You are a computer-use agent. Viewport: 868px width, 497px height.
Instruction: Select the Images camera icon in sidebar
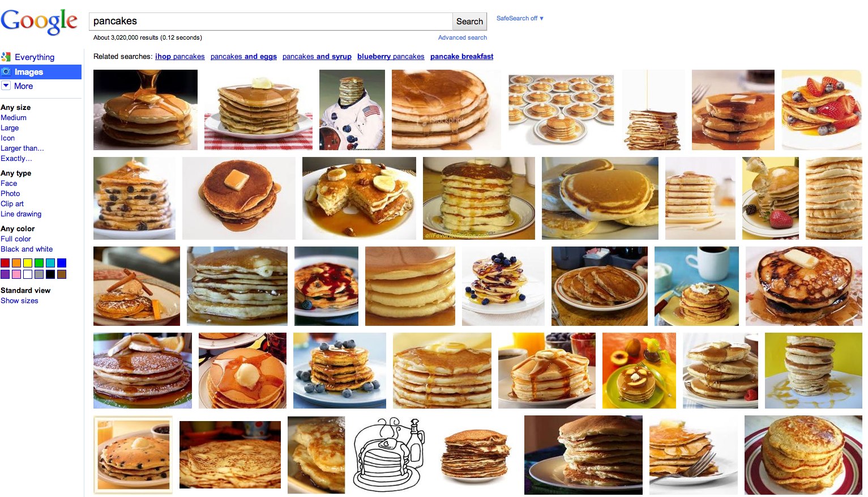6,72
